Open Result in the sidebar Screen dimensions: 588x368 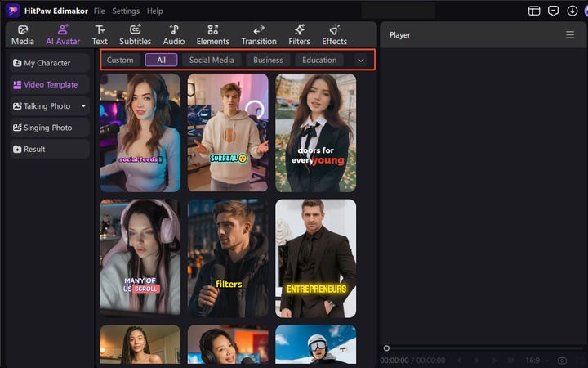coord(50,149)
